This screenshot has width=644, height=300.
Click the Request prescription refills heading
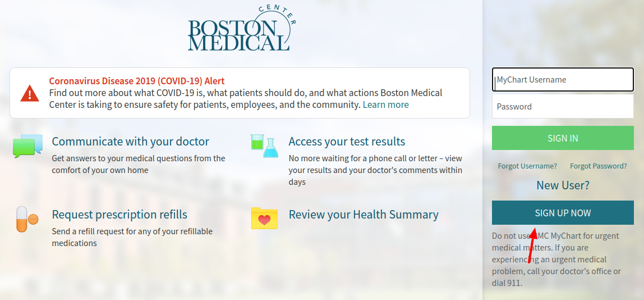point(119,215)
